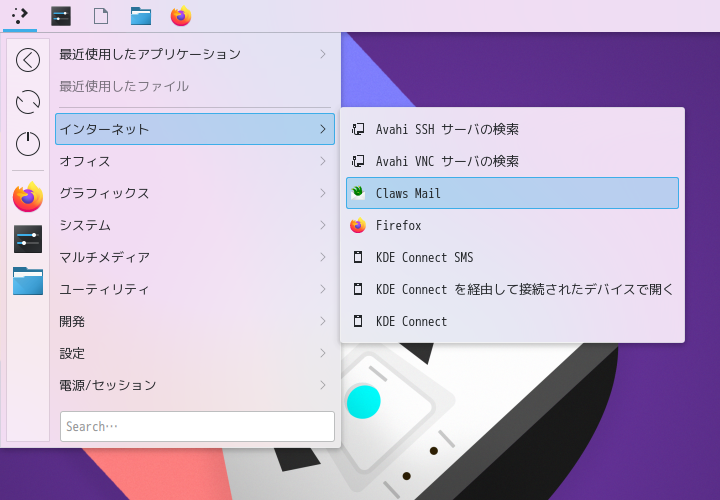Expand the 設定 category arrow

pos(323,353)
